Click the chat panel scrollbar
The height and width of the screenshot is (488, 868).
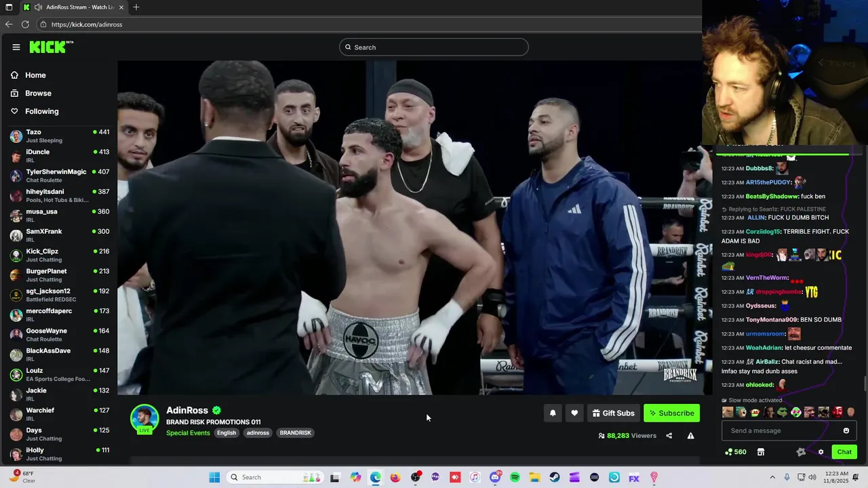tap(865, 384)
